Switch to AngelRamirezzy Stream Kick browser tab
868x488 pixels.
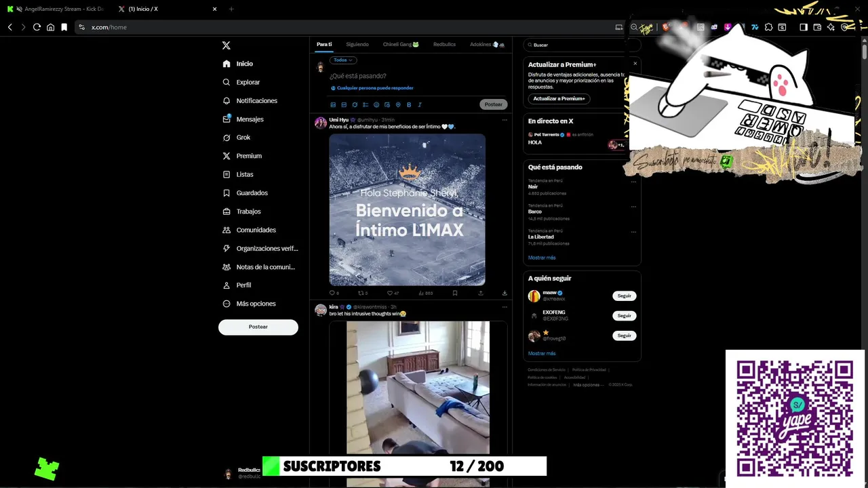[x=56, y=9]
